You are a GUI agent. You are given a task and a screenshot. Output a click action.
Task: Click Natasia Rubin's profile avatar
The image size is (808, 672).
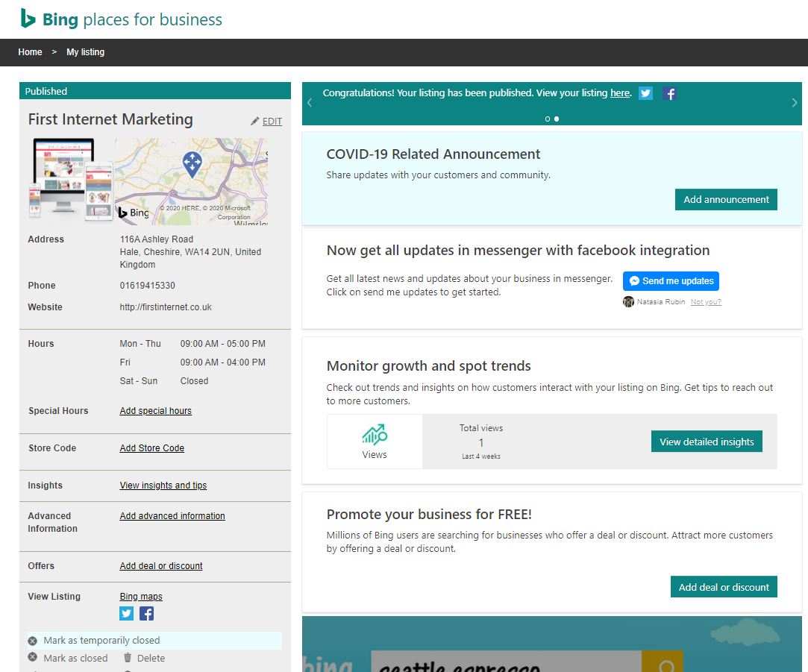click(x=627, y=301)
